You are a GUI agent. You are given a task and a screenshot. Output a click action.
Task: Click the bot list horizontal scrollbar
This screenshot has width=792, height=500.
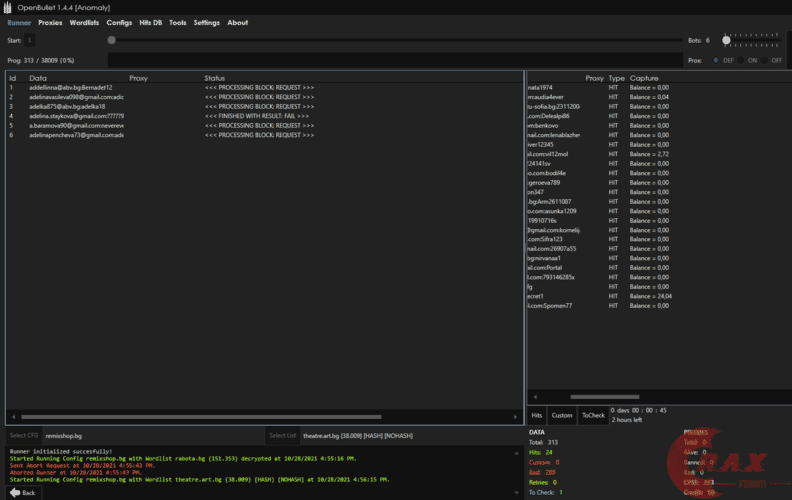200,416
